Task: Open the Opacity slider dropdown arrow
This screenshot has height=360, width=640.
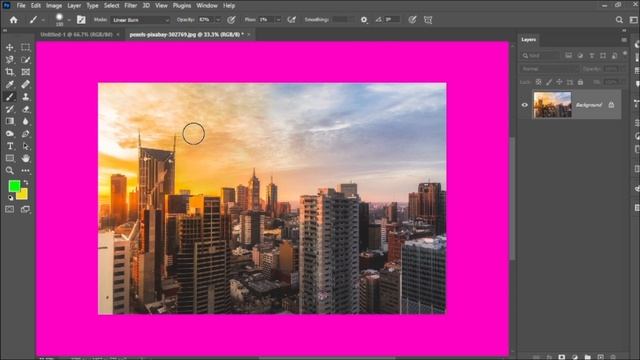Action: (x=218, y=20)
